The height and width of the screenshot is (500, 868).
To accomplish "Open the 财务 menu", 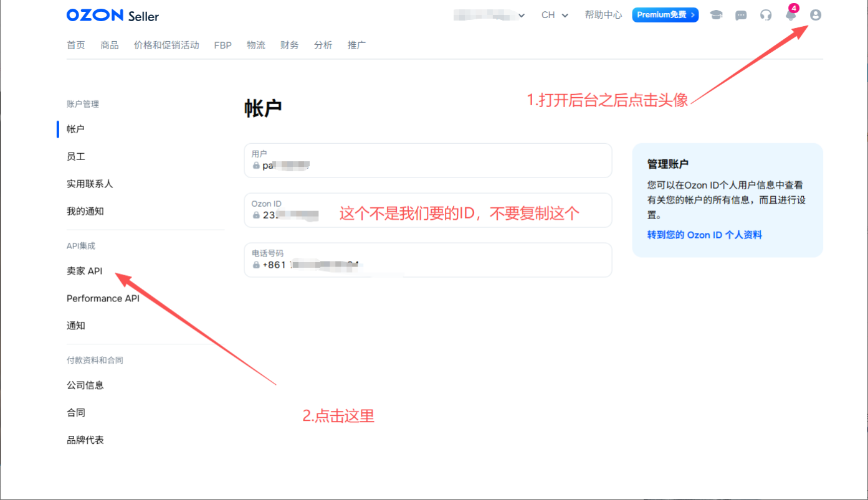I will click(x=290, y=45).
